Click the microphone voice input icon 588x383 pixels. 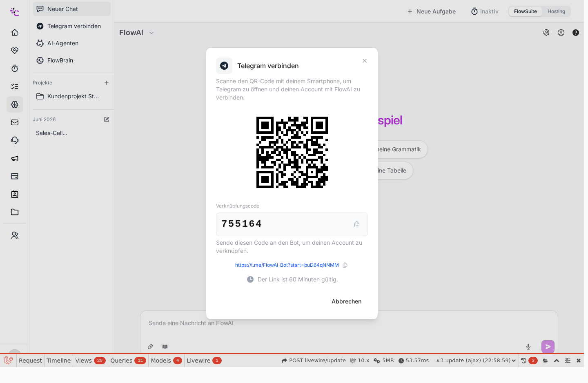pos(528,347)
